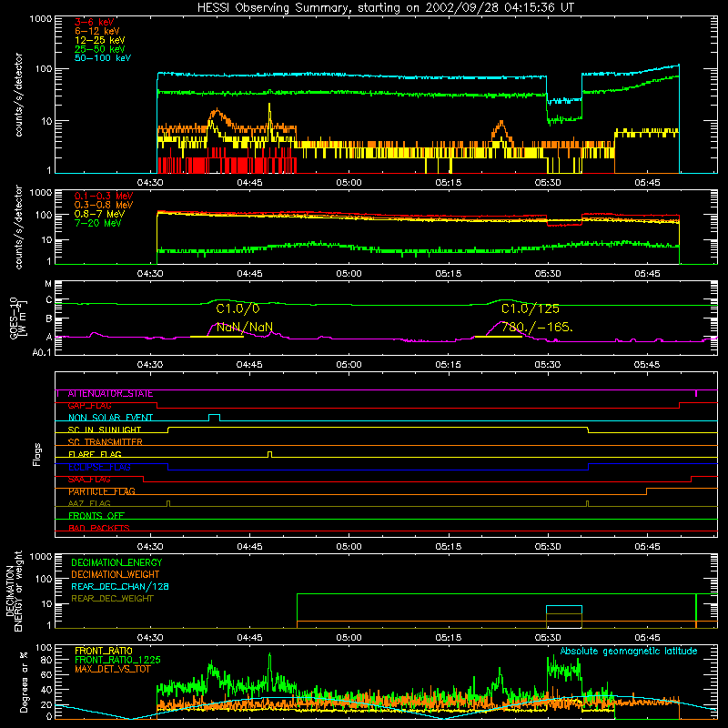Click the DECIMATION_WEIGHT legend label

[116, 575]
